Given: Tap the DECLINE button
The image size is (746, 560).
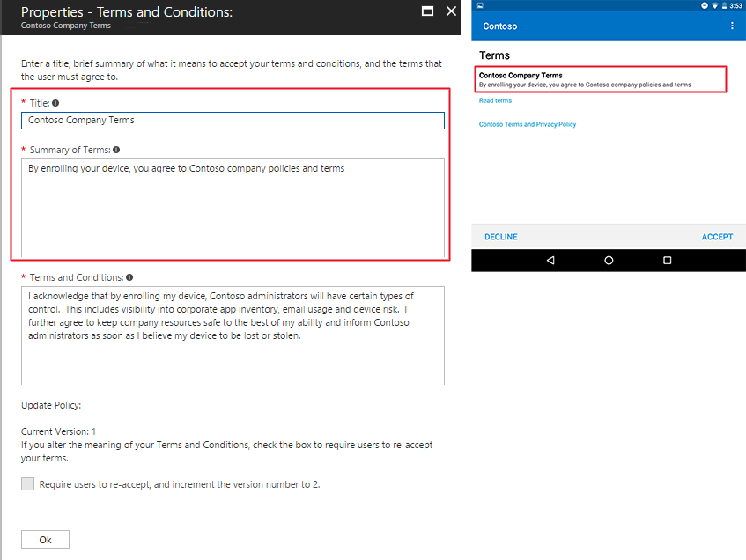Looking at the screenshot, I should click(500, 236).
